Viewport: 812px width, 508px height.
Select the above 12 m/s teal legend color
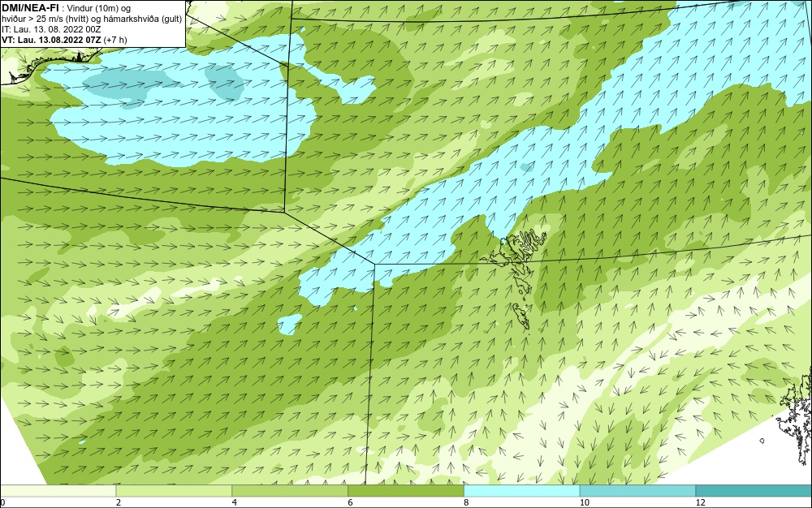click(x=754, y=491)
